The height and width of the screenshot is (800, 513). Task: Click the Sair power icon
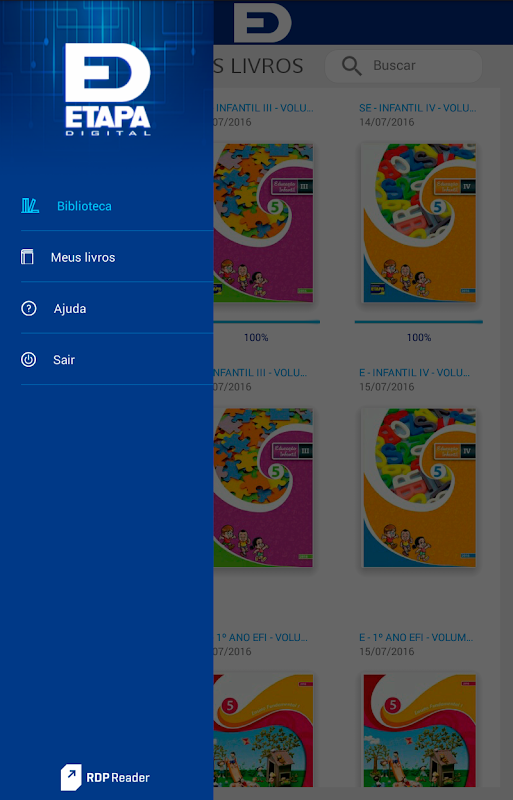[x=29, y=360]
